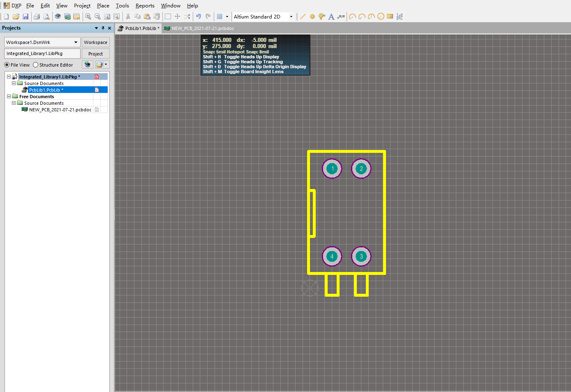The height and width of the screenshot is (392, 571).
Task: Click the Place Line tool
Action: (x=303, y=17)
